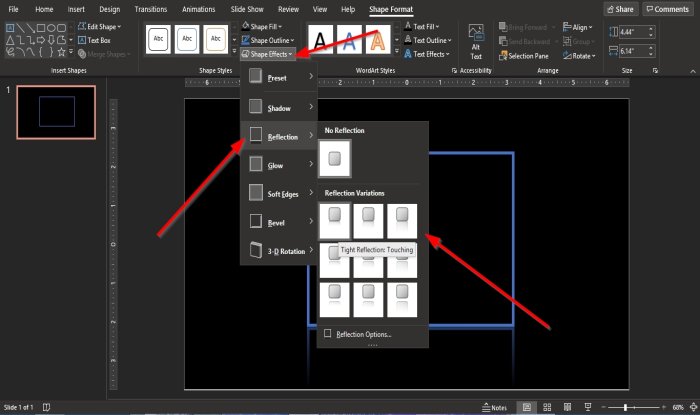Select slide 1 thumbnail
This screenshot has height=415, width=700.
click(x=56, y=112)
